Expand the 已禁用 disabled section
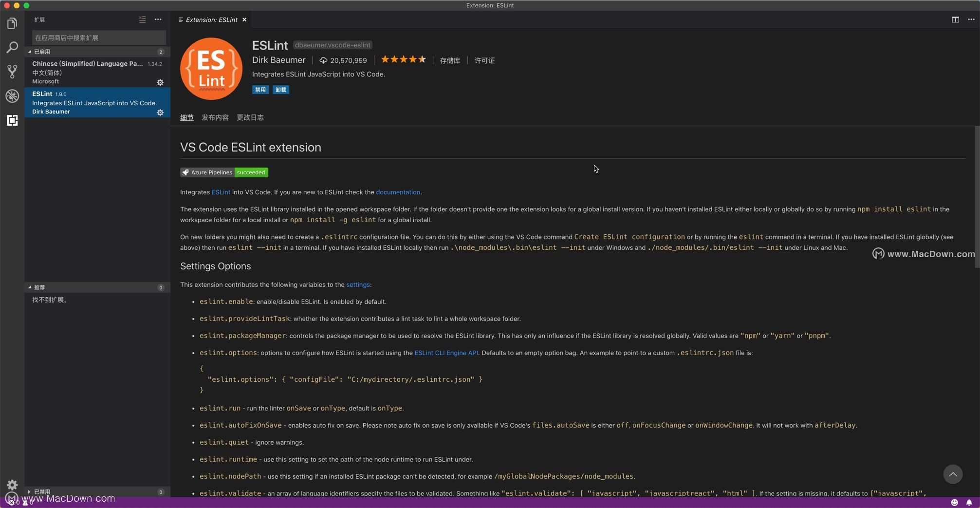980x508 pixels. pyautogui.click(x=42, y=492)
